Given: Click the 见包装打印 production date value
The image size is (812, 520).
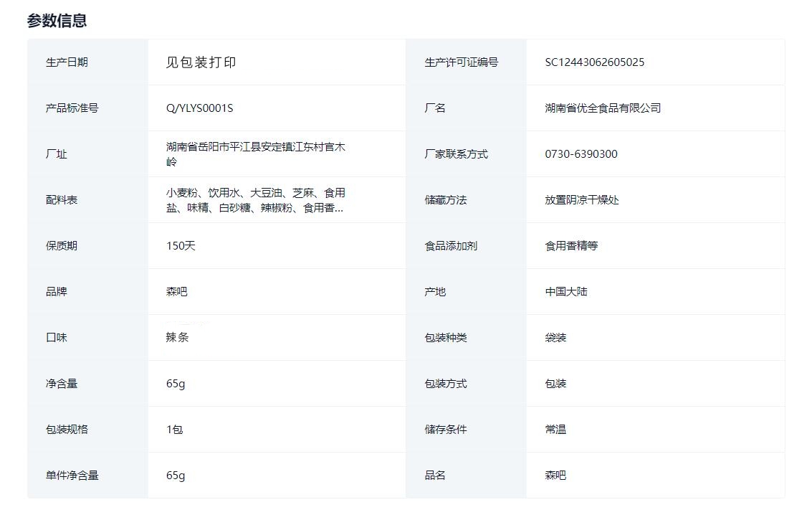Looking at the screenshot, I should [x=201, y=62].
